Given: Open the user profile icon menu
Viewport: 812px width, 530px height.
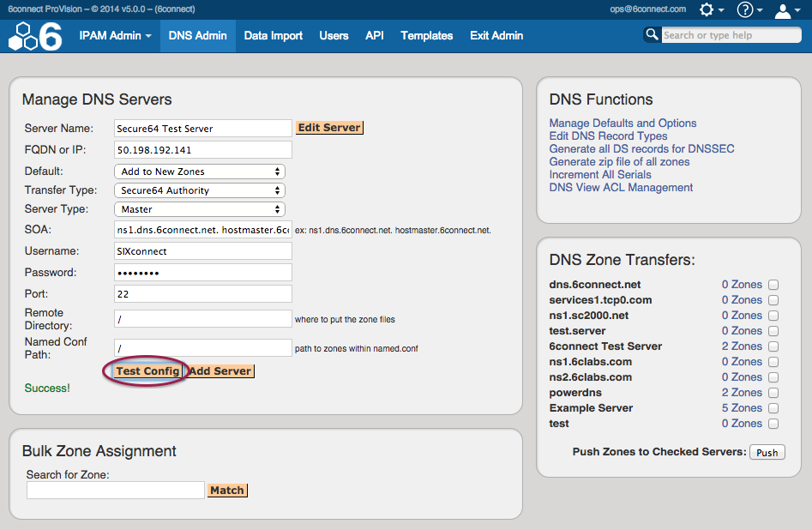Looking at the screenshot, I should 787,10.
